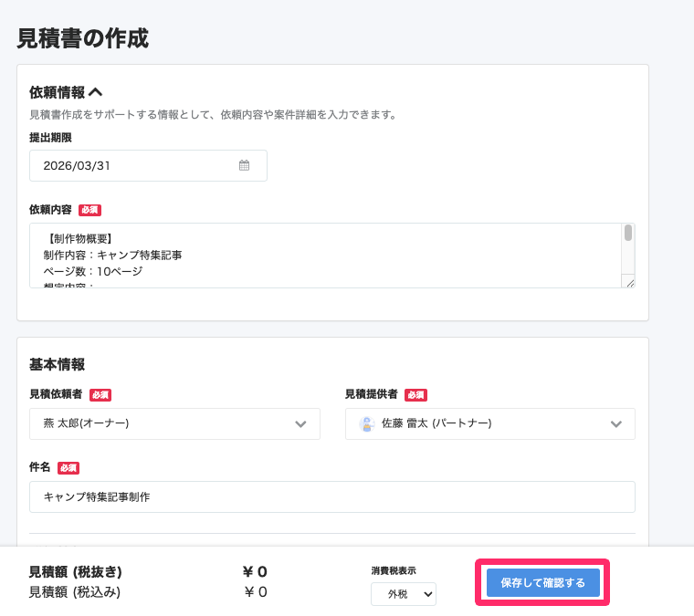This screenshot has width=694, height=616.
Task: Click the 基本情報 section heading
Action: pos(58,364)
